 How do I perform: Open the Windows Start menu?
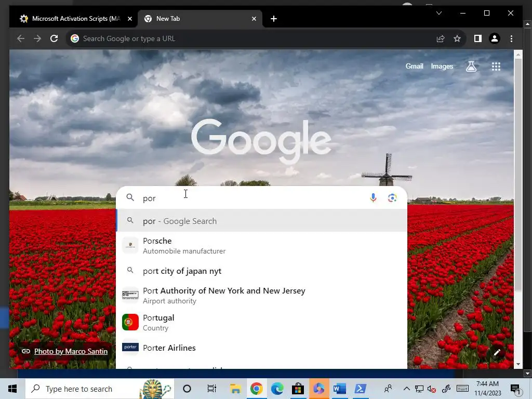12,389
